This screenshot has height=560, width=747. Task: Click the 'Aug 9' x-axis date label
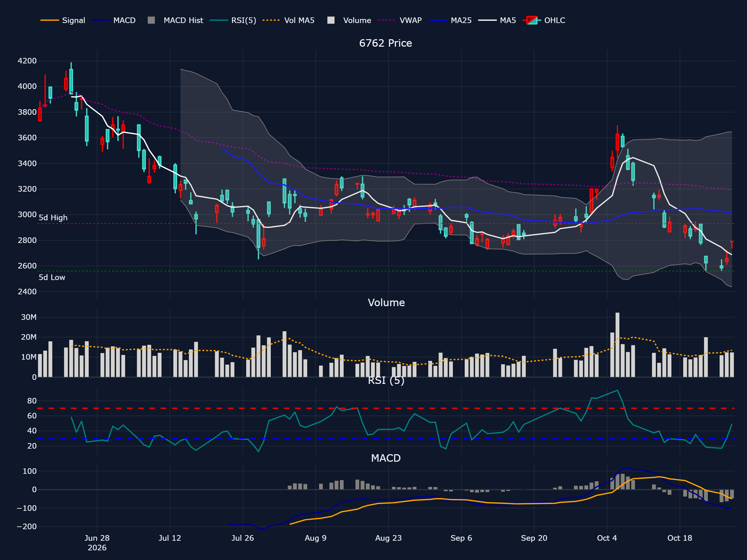pos(316,538)
